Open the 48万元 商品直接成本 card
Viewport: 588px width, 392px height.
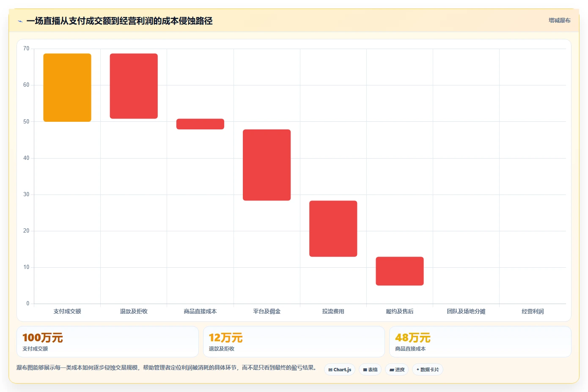pyautogui.click(x=480, y=342)
